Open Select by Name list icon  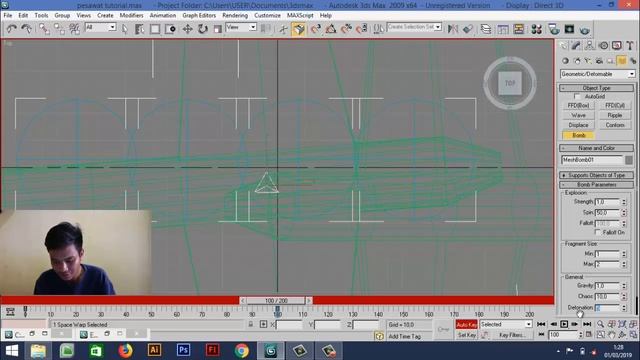[139, 29]
